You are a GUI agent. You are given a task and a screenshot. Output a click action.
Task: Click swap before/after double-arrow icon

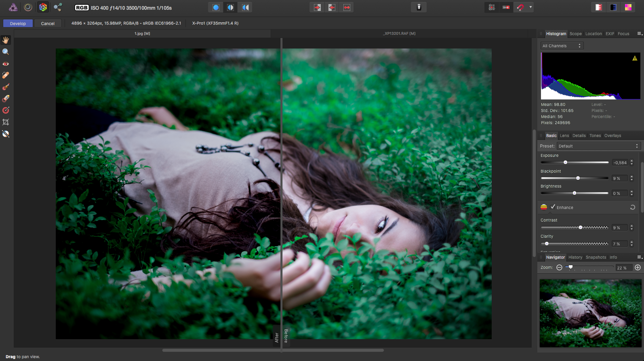pyautogui.click(x=347, y=7)
